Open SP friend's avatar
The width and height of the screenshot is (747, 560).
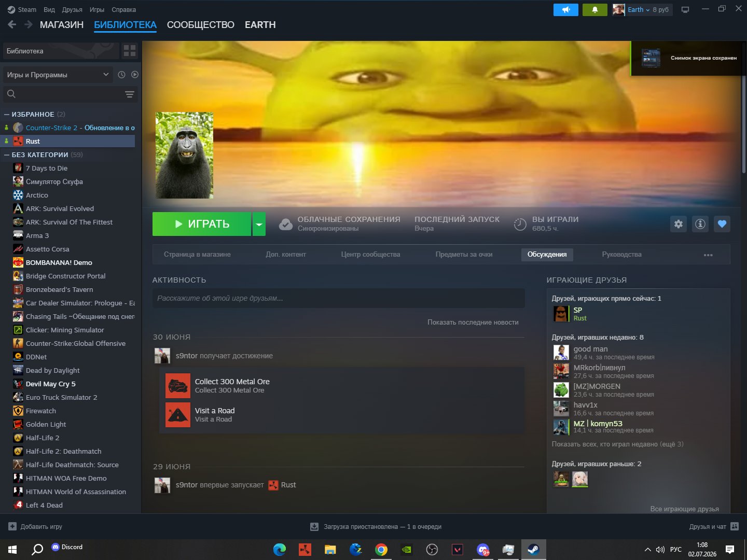[x=561, y=314]
